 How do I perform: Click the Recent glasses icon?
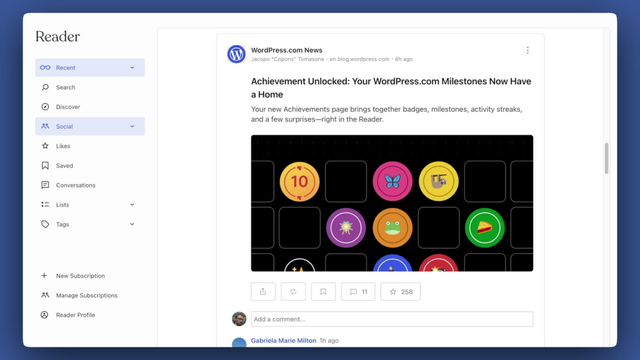45,67
